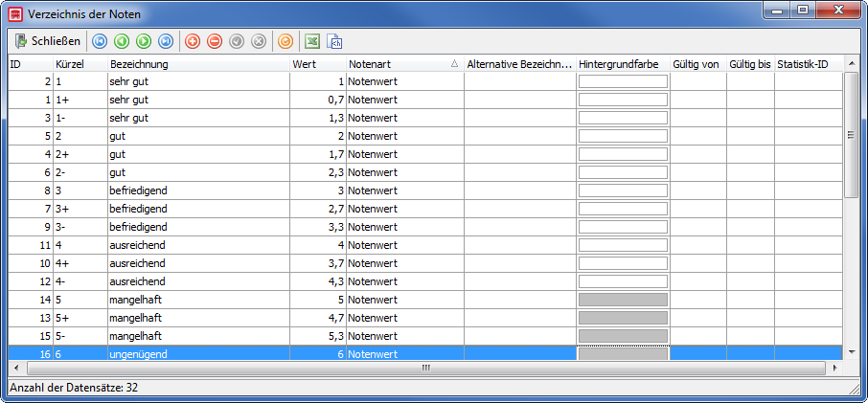Jump to the last record

(x=166, y=41)
